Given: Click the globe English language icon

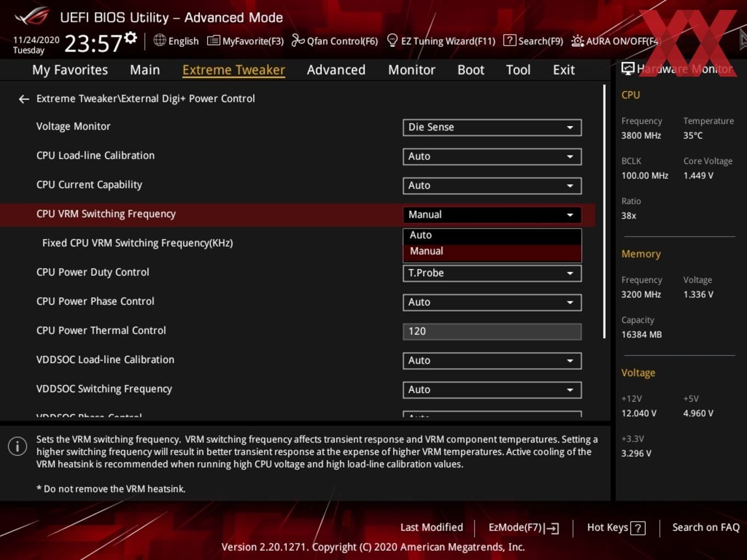Looking at the screenshot, I should [159, 40].
